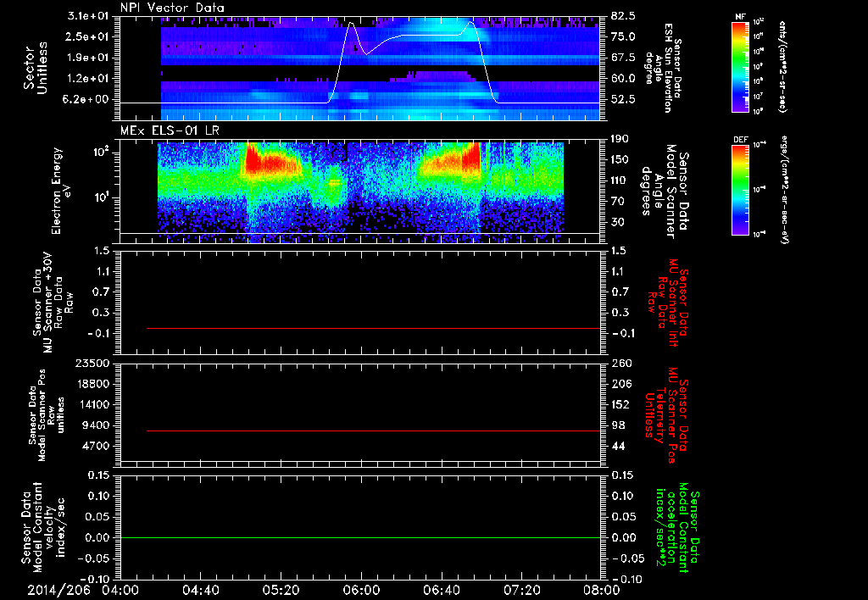The image size is (868, 600).
Task: Click the '52.5' Sun Elevation tick
Action: (624, 100)
